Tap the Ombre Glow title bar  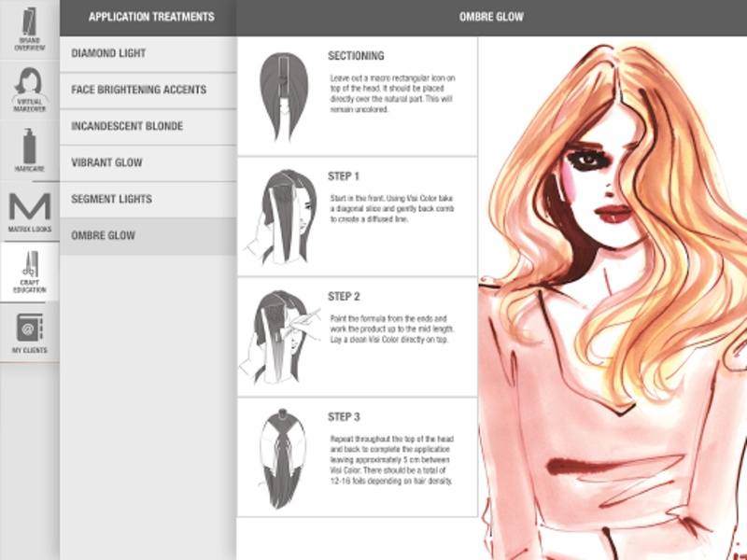pos(491,17)
